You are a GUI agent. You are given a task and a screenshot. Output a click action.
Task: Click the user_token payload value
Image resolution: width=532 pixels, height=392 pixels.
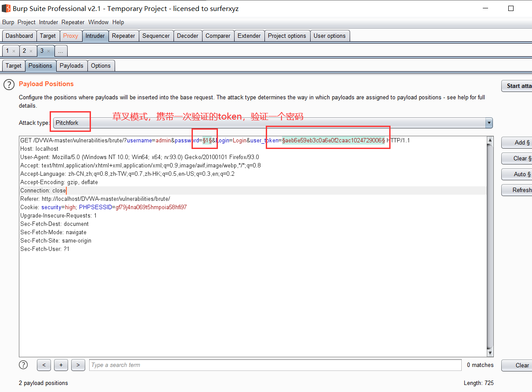(333, 141)
